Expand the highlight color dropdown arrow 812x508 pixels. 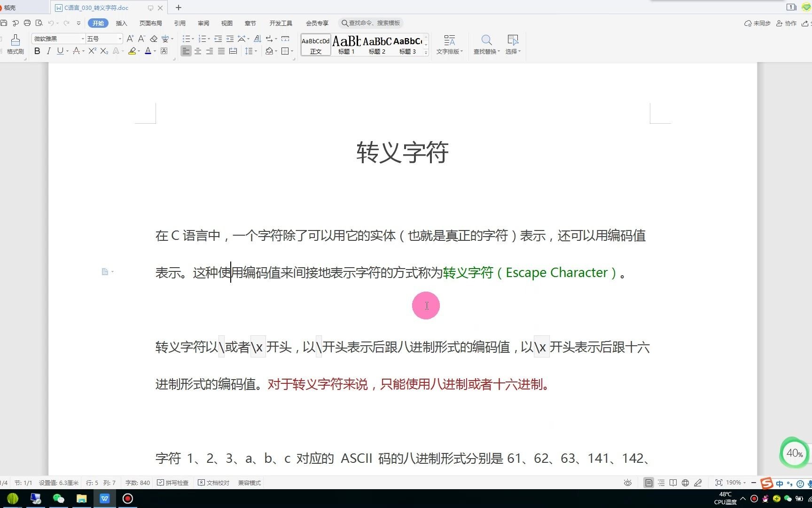pos(139,51)
